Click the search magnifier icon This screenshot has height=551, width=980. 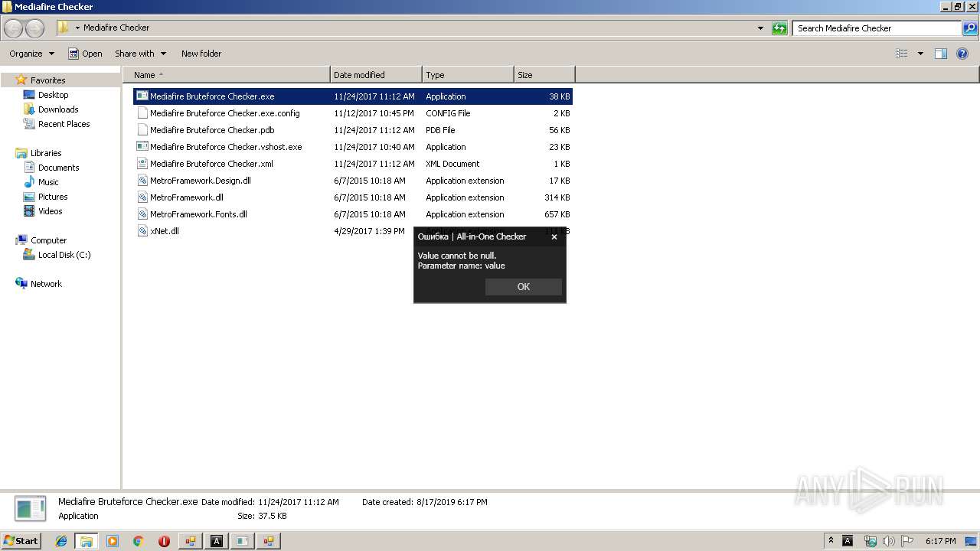click(x=970, y=28)
